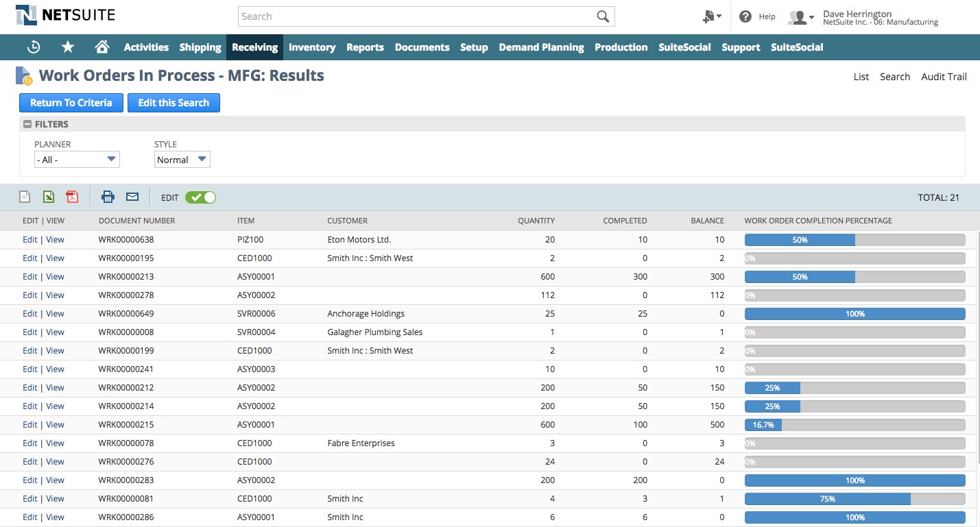Click the magnifier icon in search box

(x=603, y=16)
